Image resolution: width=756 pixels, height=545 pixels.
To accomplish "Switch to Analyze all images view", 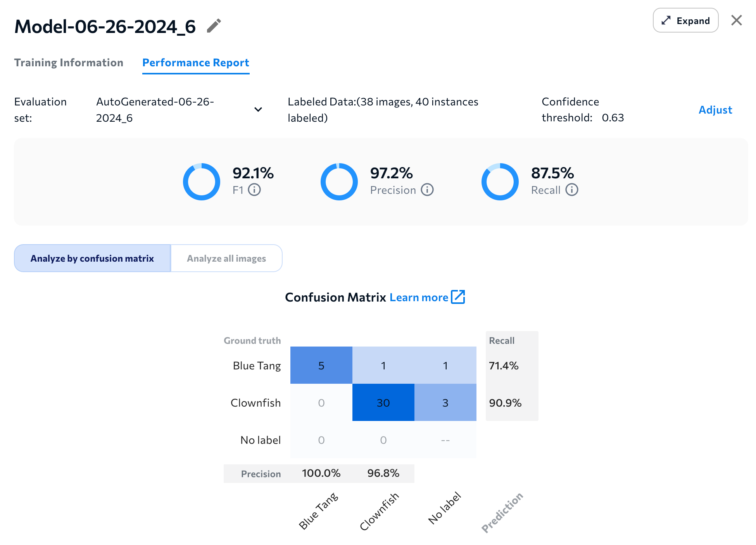I will coord(226,258).
